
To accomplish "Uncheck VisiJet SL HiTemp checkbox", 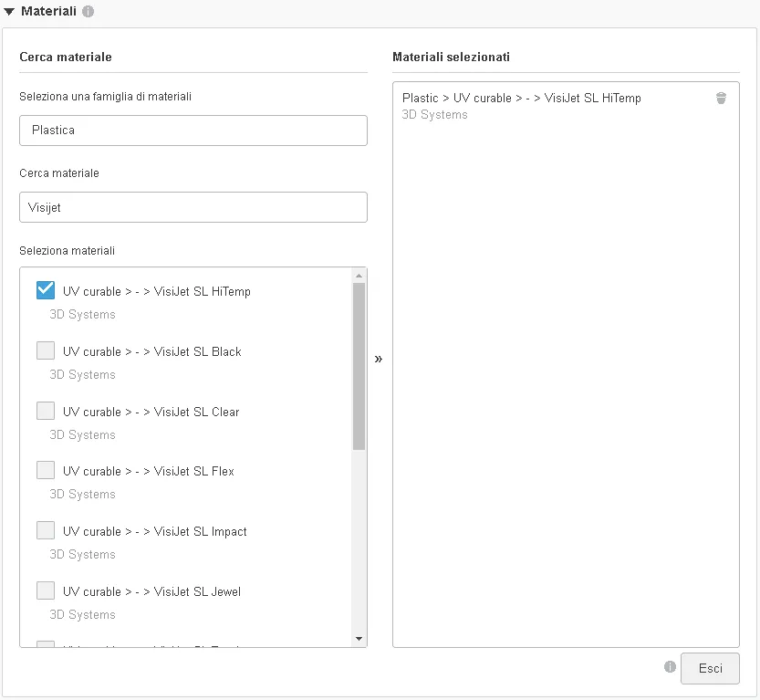I will 46,290.
